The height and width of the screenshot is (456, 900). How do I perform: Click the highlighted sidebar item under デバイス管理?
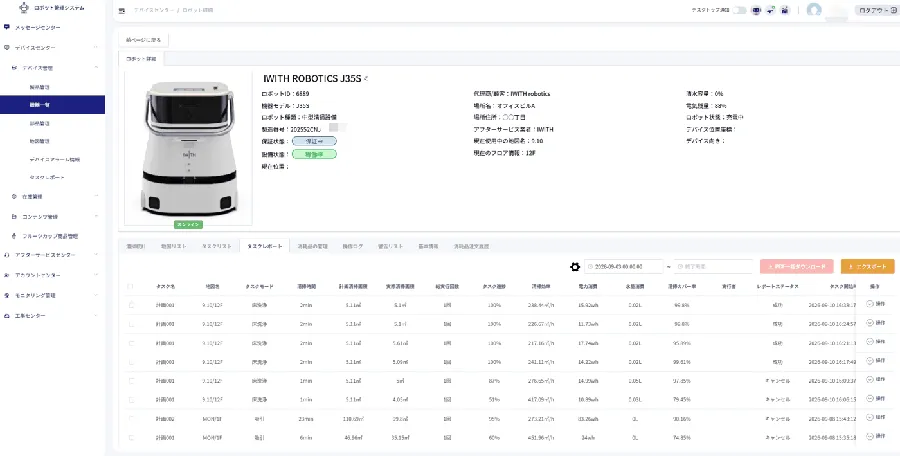[x=52, y=105]
